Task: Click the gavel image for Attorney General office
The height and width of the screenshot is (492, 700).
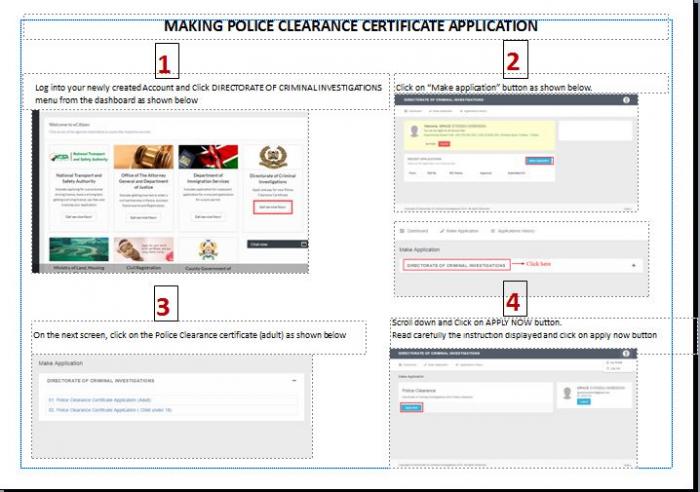Action: coord(143,156)
